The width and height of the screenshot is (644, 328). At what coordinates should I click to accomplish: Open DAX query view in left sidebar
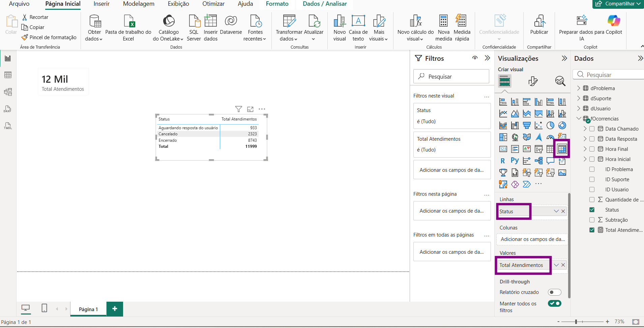pyautogui.click(x=8, y=109)
